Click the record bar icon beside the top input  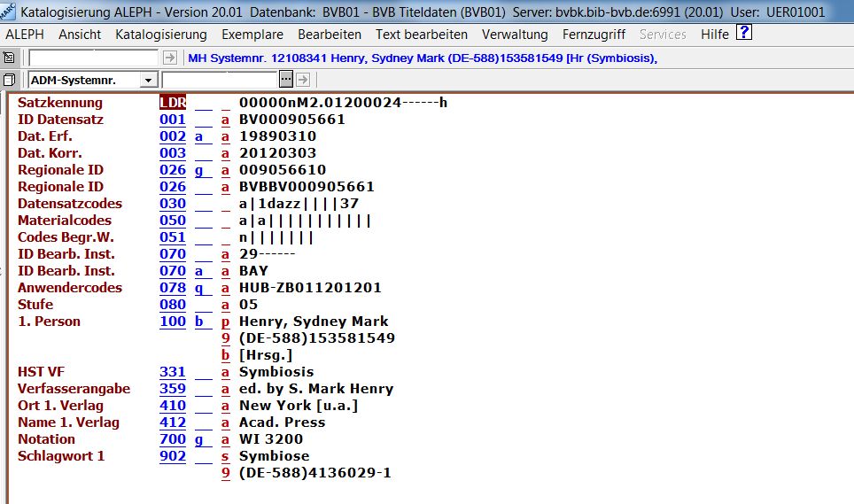coord(10,58)
